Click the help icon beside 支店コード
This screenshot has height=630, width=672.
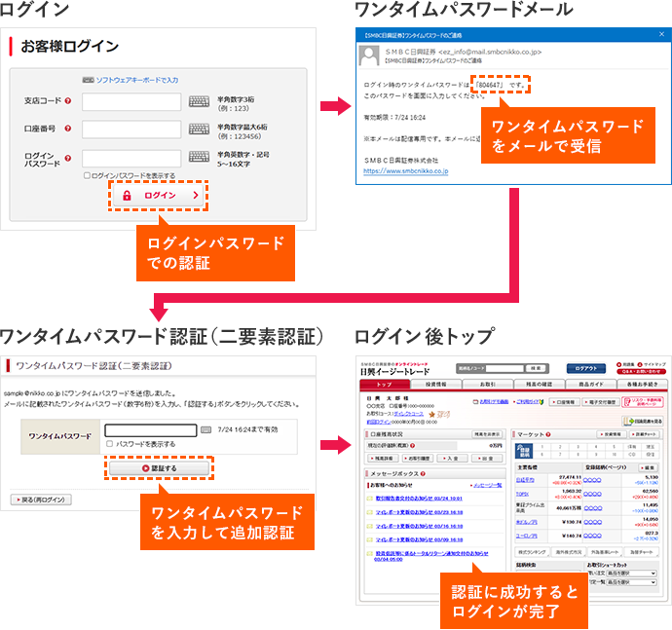[x=68, y=100]
